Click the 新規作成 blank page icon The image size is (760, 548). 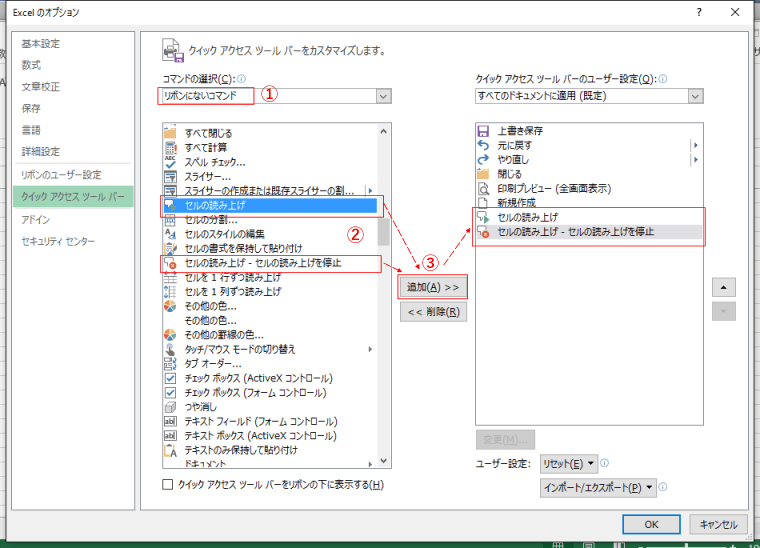click(x=483, y=203)
